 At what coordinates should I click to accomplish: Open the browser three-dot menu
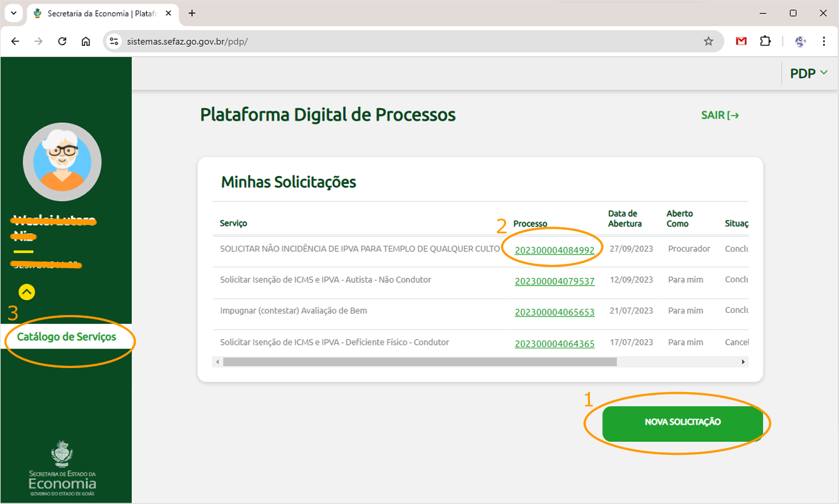click(x=824, y=41)
